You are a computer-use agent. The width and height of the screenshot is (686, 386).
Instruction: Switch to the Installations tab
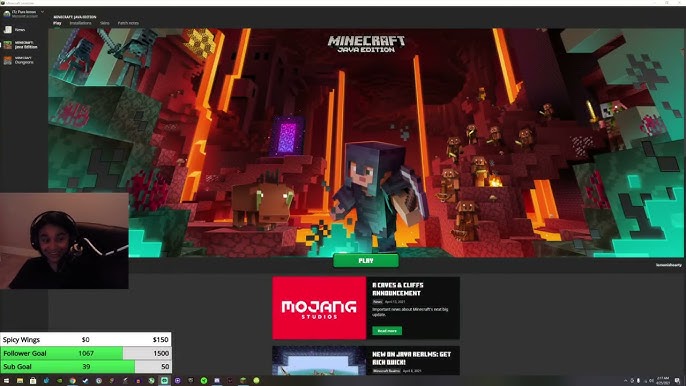80,23
